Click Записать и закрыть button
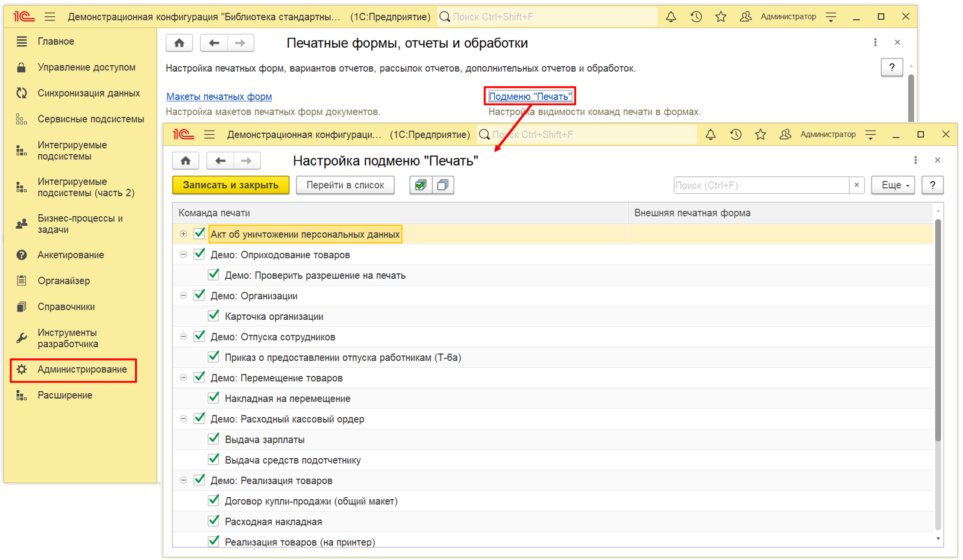The width and height of the screenshot is (963, 560). pos(231,185)
